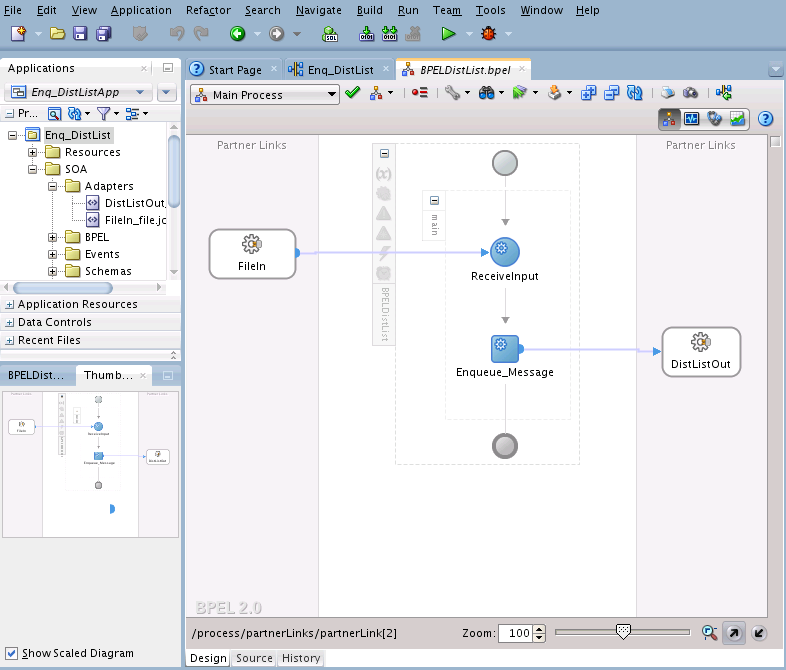
Task: Click the FileIn partner link
Action: click(252, 254)
